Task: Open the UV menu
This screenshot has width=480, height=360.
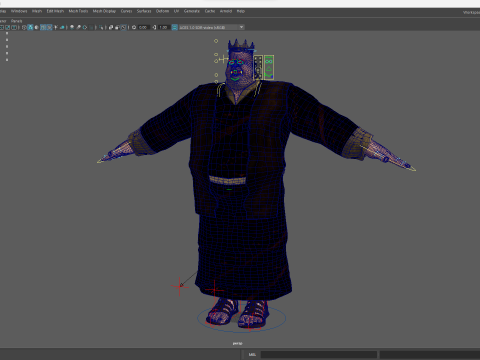Action: [176, 11]
